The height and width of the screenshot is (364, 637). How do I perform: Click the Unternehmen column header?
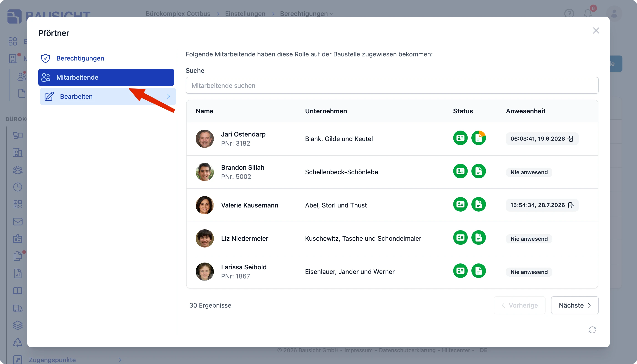[326, 111]
